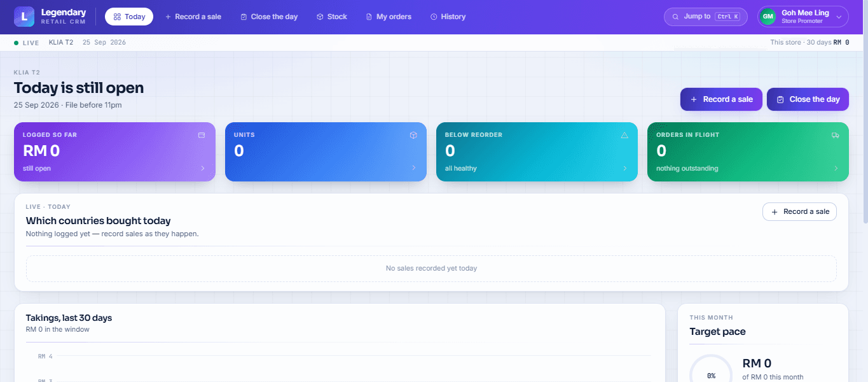Screen dimensions: 868x382
Task: Click the cube icon beside Stock
Action: [320, 17]
